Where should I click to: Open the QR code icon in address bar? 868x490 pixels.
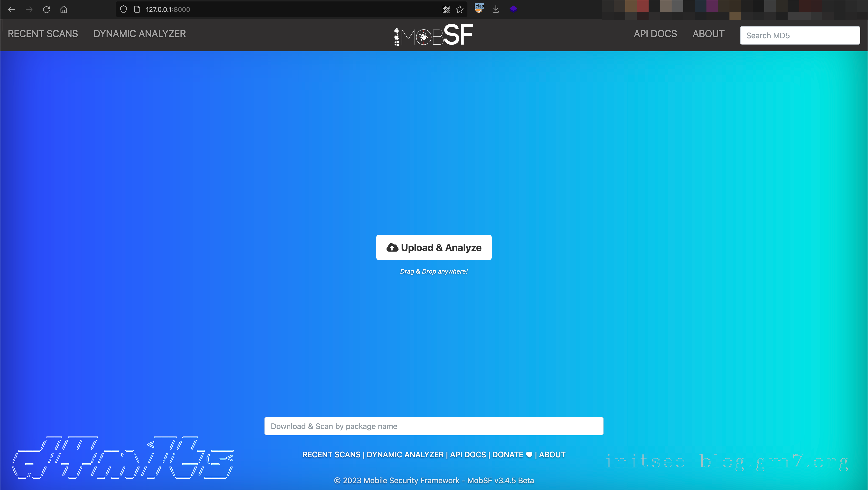(x=446, y=9)
